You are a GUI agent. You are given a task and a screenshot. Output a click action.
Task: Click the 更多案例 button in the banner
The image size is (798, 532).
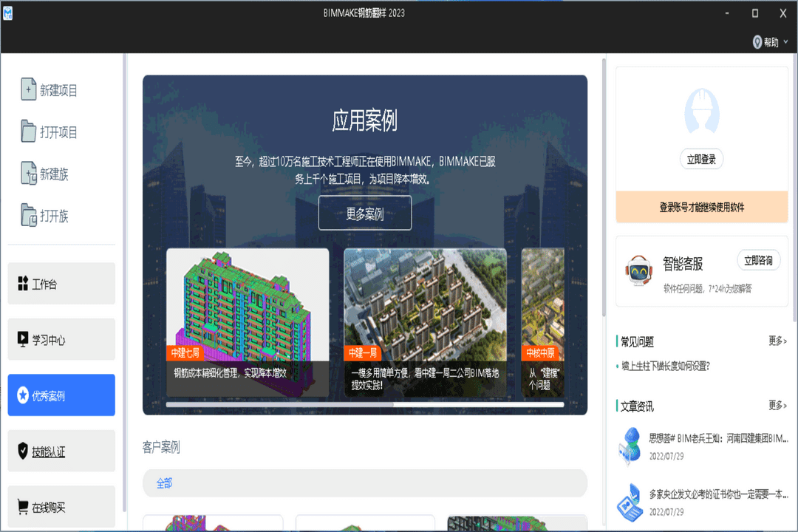click(364, 213)
